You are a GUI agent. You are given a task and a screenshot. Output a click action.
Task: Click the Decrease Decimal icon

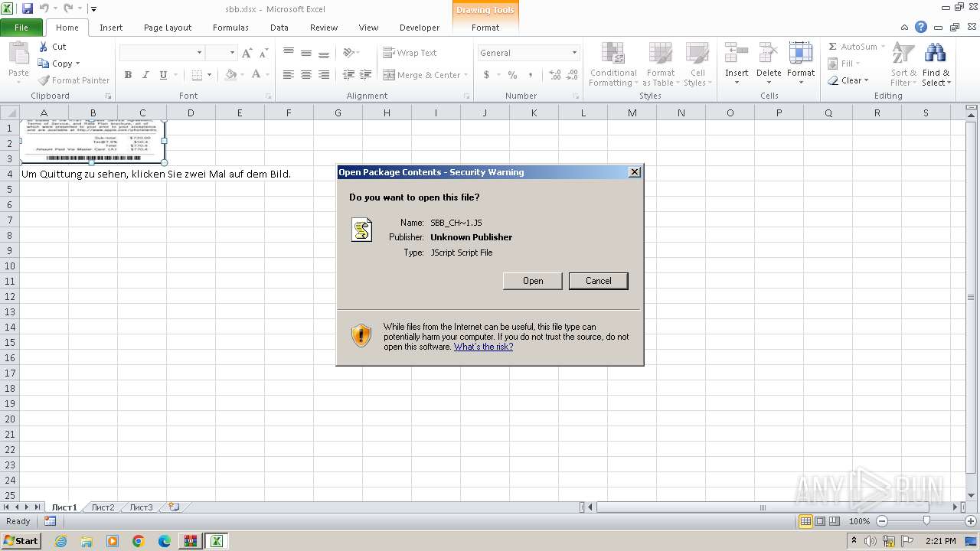point(572,75)
